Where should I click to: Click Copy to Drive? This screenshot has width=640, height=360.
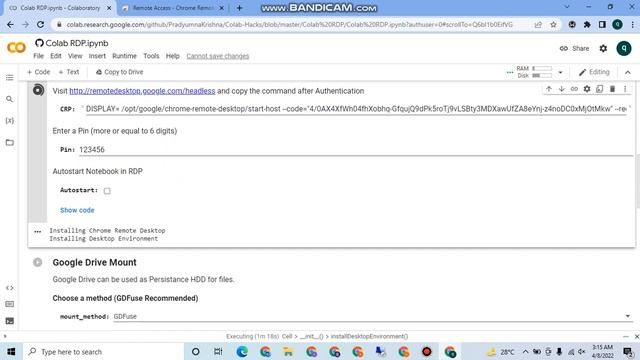tap(120, 72)
